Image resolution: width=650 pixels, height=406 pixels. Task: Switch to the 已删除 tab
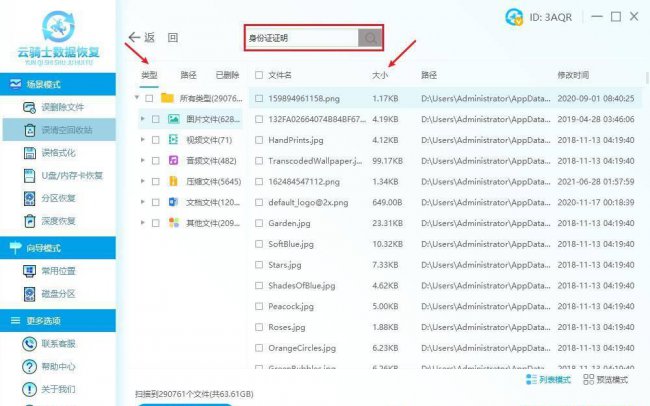(x=227, y=75)
